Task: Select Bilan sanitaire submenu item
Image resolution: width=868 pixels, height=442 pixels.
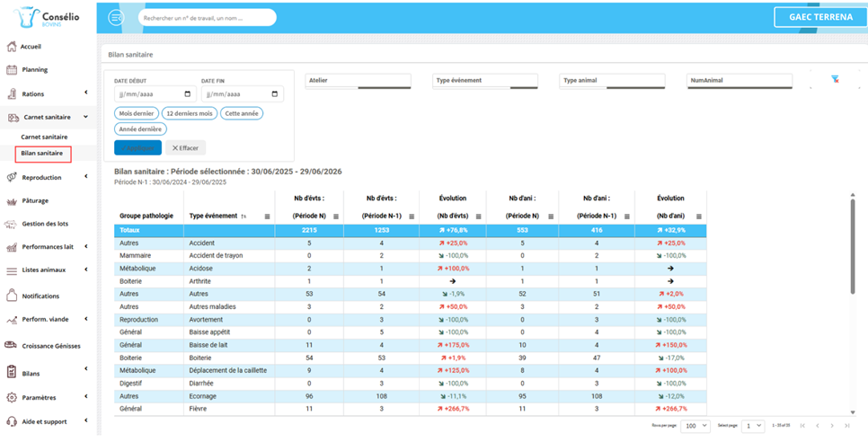Action: click(x=42, y=154)
